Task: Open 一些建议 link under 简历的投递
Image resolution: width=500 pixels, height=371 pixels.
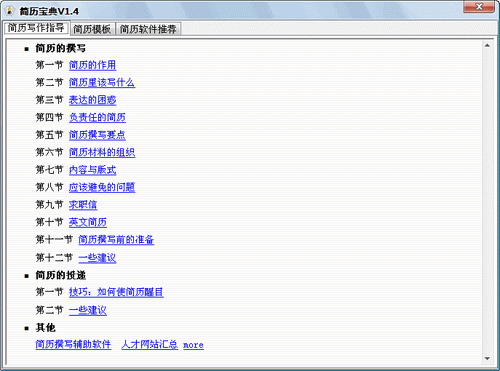Action: point(88,310)
